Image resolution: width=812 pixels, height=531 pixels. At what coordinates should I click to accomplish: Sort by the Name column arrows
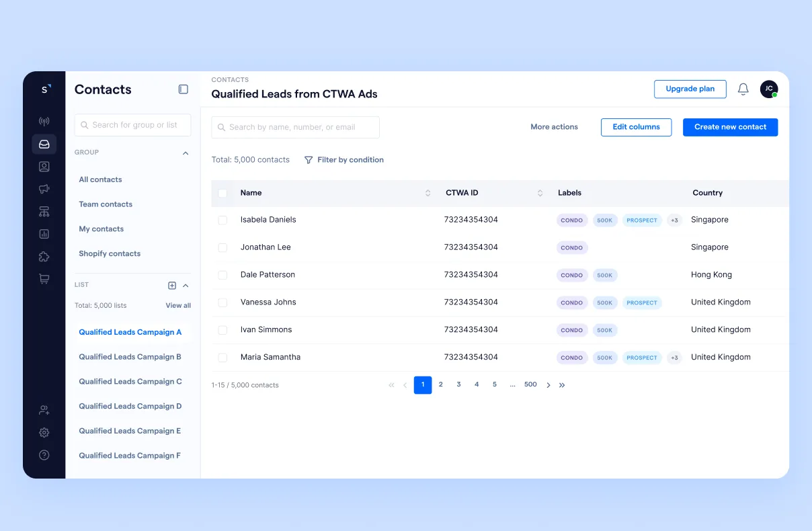pyautogui.click(x=428, y=193)
